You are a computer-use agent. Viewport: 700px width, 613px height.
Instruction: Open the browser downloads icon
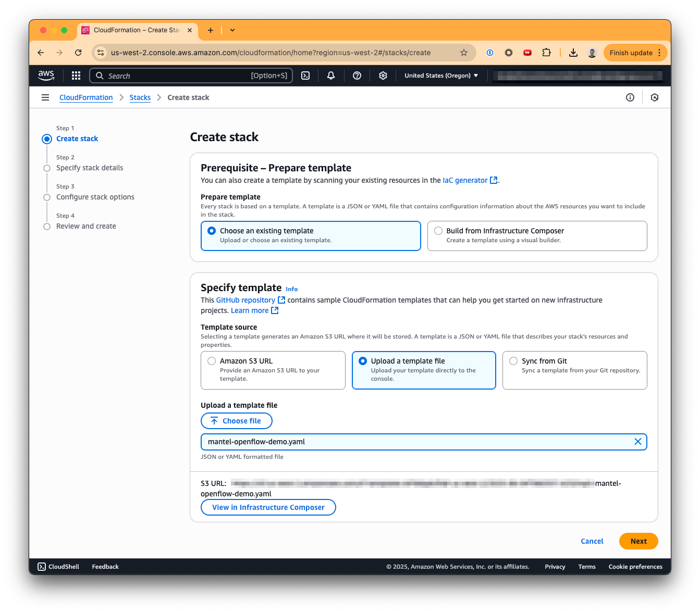click(573, 53)
